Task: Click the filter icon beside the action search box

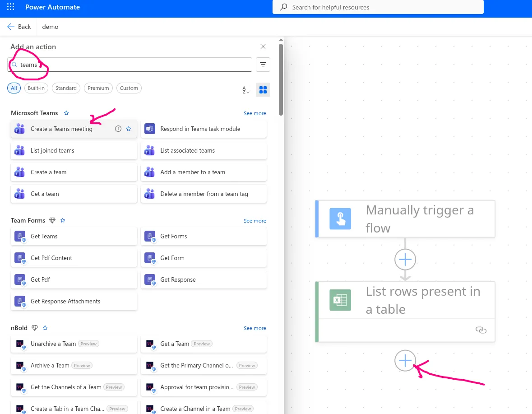Action: (263, 65)
